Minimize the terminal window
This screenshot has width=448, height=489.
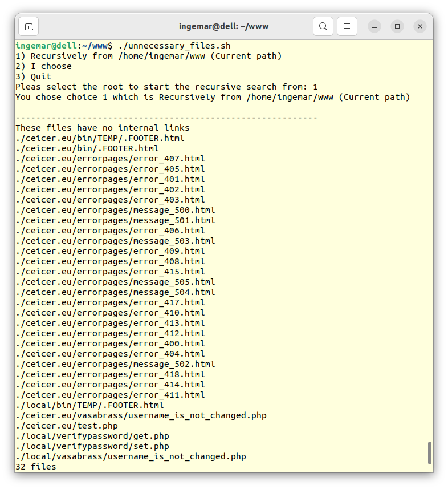(374, 26)
